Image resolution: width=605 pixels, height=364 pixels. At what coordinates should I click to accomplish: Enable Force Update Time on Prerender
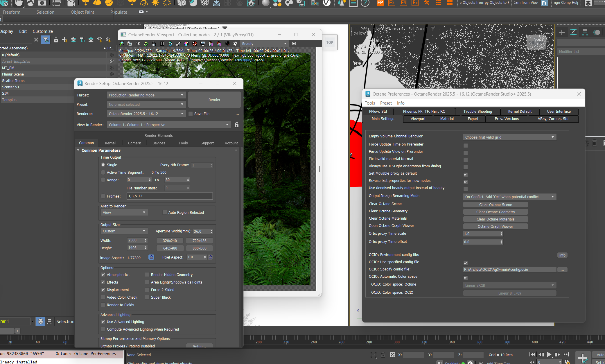pyautogui.click(x=466, y=146)
